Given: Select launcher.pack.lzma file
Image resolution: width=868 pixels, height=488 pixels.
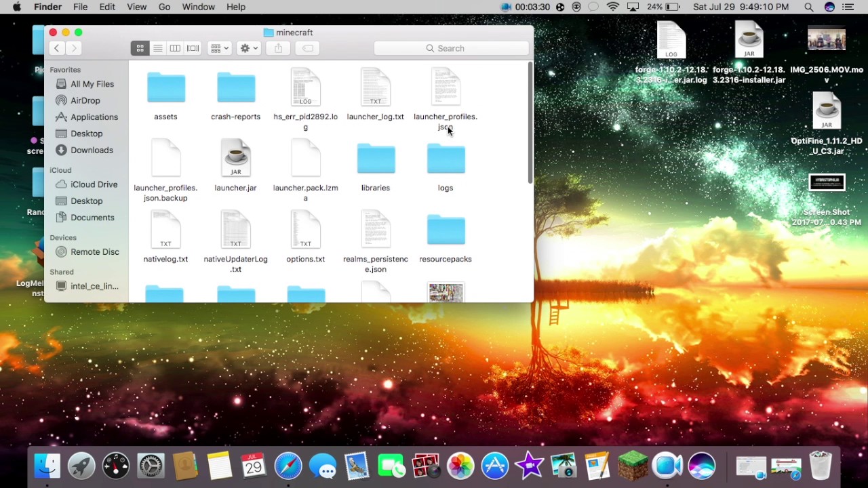Looking at the screenshot, I should click(306, 159).
